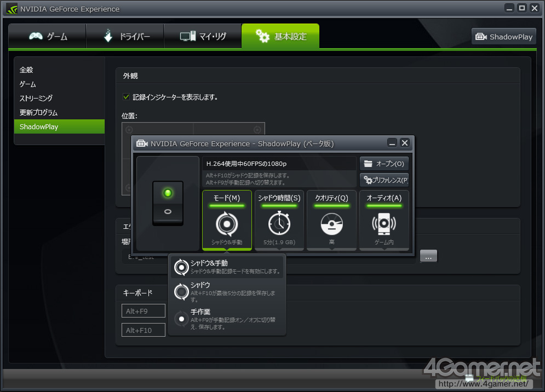Click the オープン(O) button
The height and width of the screenshot is (392, 545).
click(x=384, y=164)
